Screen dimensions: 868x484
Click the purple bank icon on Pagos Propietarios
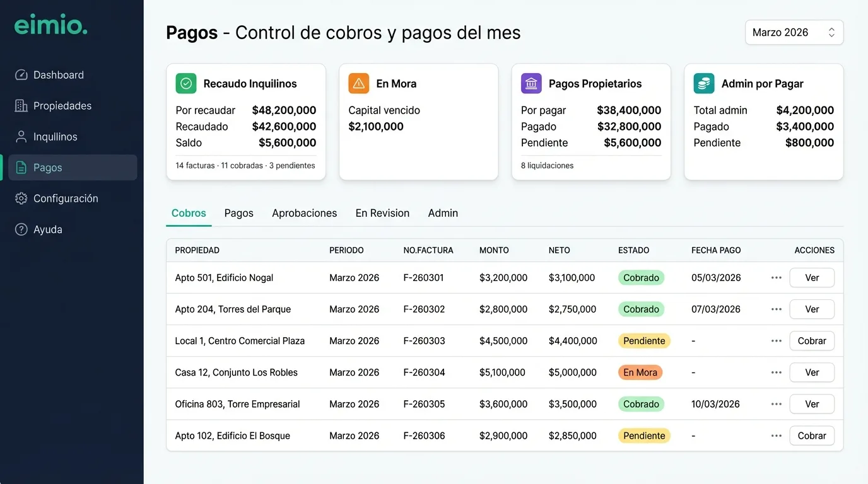(531, 83)
